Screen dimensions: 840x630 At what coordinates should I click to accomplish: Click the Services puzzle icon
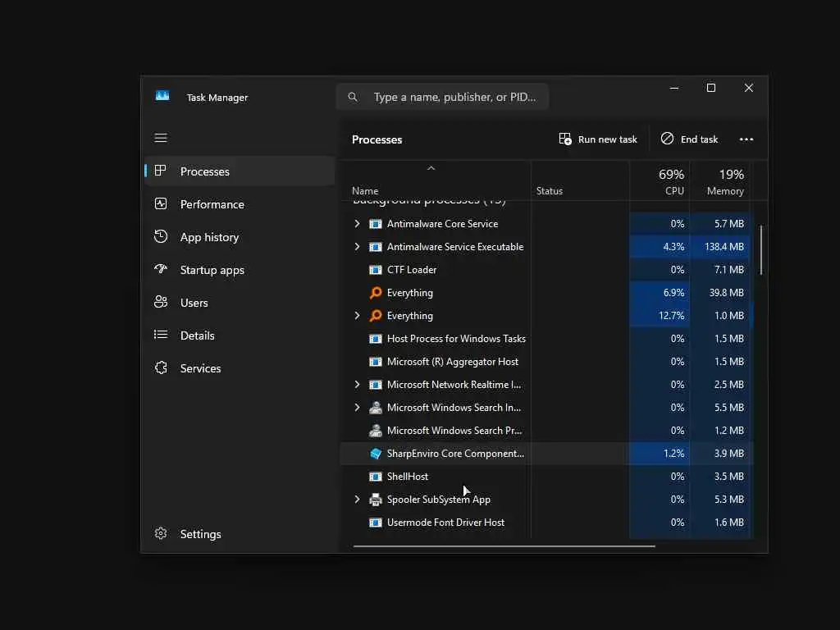point(161,367)
